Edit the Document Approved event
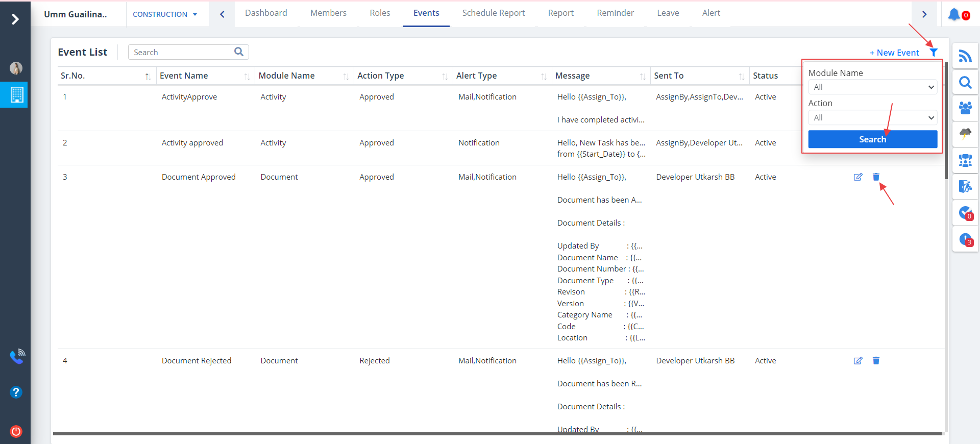 [858, 177]
